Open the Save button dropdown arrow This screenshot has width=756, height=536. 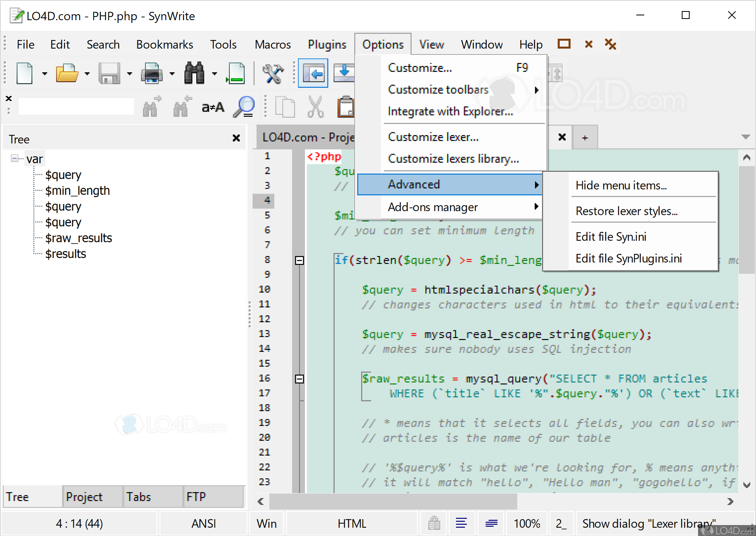pos(129,73)
